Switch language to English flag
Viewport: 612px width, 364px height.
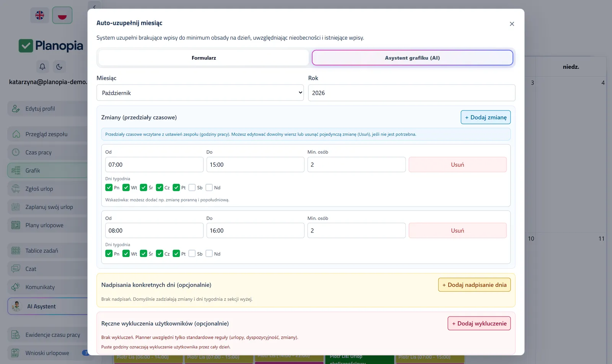40,15
